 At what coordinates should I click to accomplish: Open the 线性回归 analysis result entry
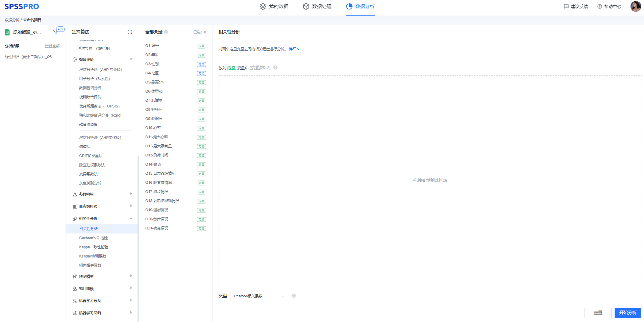click(30, 57)
